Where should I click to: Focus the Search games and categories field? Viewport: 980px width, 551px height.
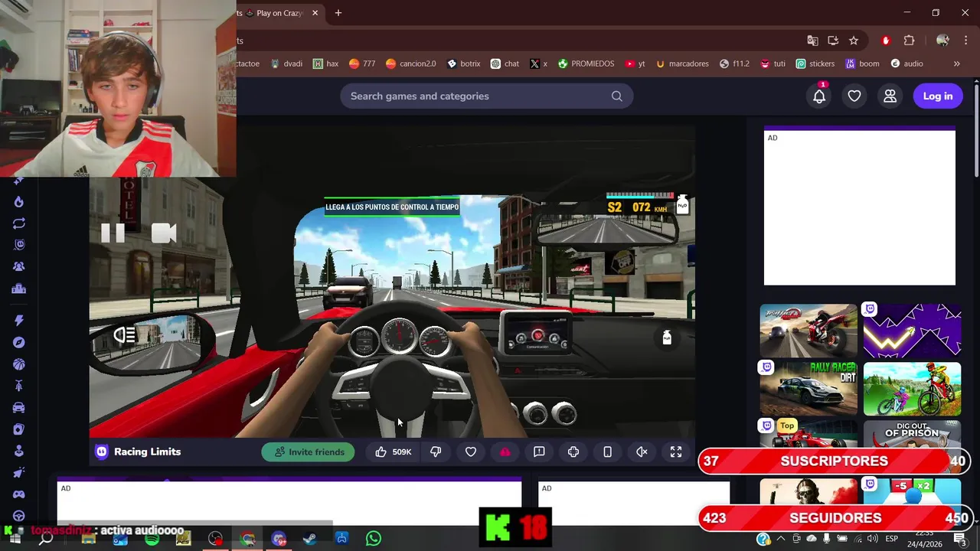coord(486,96)
